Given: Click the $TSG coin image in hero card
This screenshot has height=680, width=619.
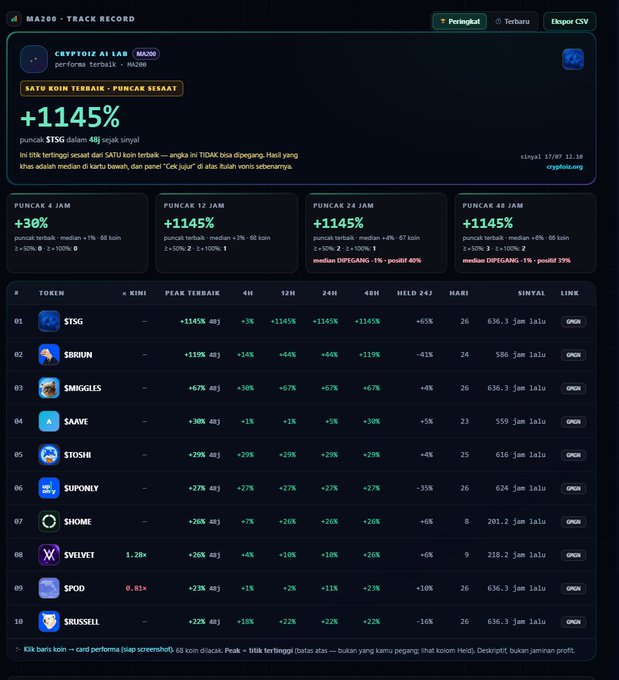Looking at the screenshot, I should [x=573, y=59].
